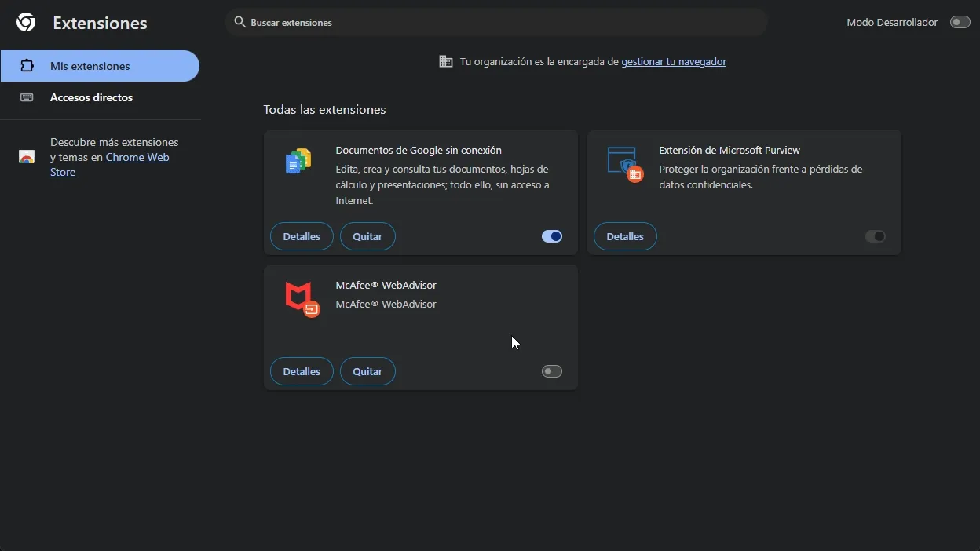This screenshot has height=551, width=980.
Task: Open Accesos directos
Action: tap(91, 97)
